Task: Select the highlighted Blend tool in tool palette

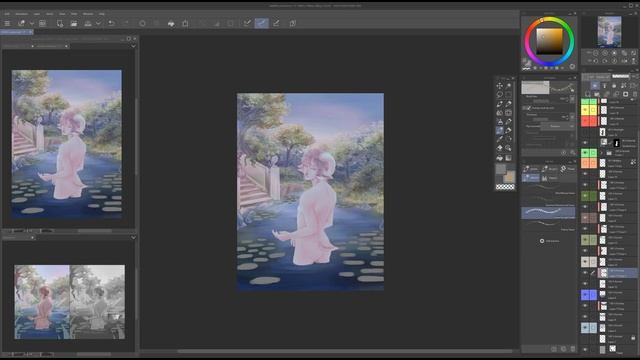Action: click(500, 130)
